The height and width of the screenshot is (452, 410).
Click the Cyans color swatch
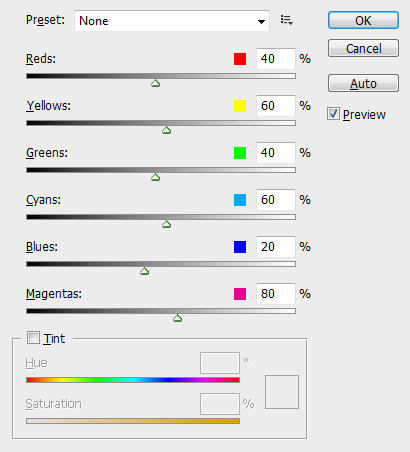[240, 200]
